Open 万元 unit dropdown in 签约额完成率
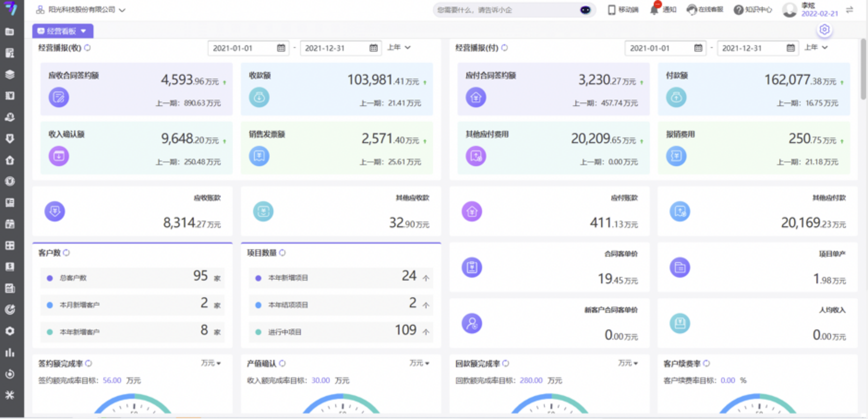The width and height of the screenshot is (868, 419). (x=211, y=363)
